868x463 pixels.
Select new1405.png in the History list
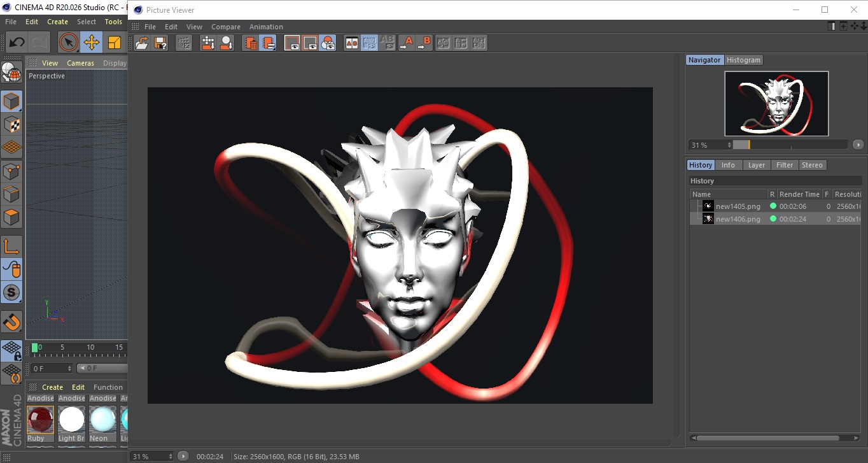[738, 206]
